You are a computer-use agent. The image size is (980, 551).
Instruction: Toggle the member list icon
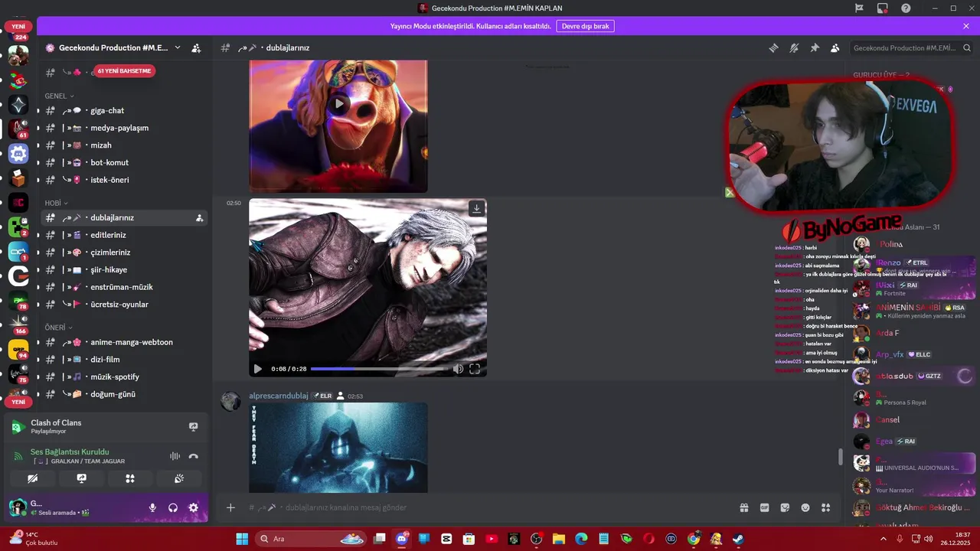point(835,47)
